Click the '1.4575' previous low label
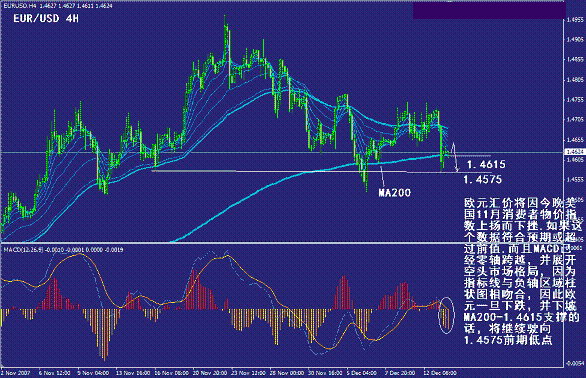Image resolution: width=586 pixels, height=378 pixels. 482,179
